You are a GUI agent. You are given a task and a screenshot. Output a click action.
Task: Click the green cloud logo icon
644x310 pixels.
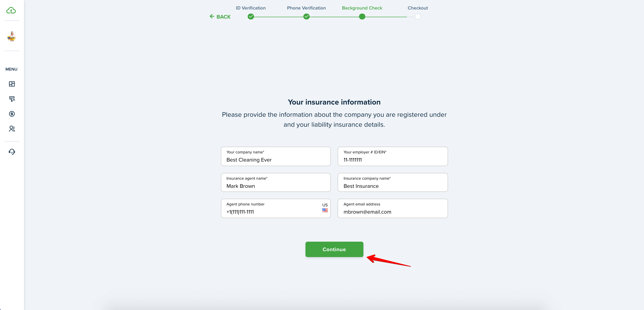[11, 10]
